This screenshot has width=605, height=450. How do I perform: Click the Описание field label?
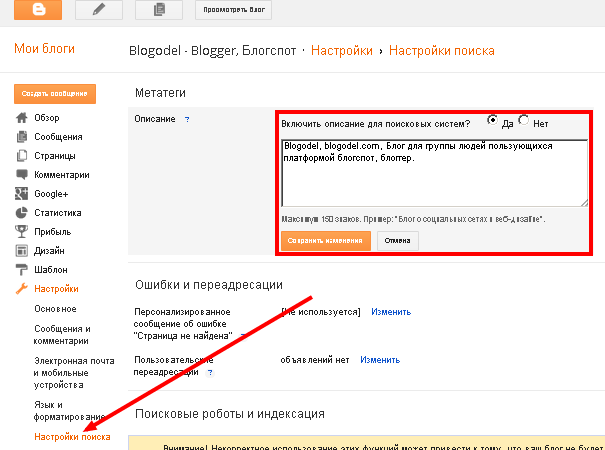[x=155, y=119]
